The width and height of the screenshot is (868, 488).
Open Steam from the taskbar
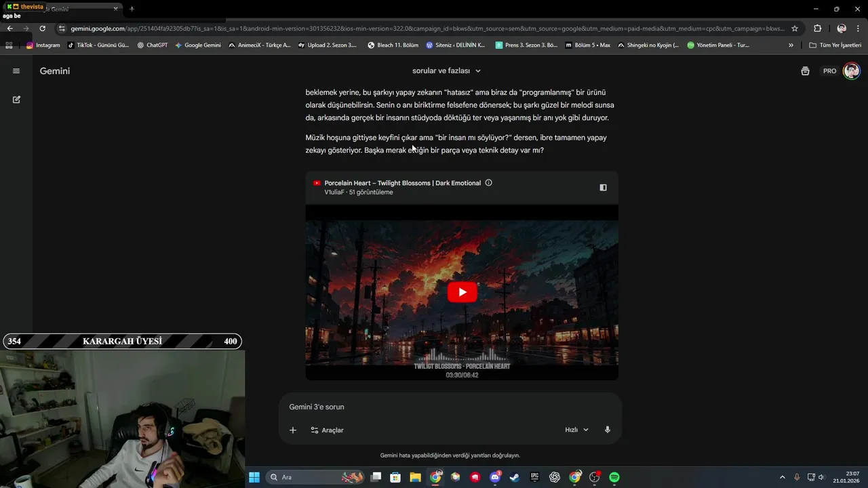(x=515, y=477)
